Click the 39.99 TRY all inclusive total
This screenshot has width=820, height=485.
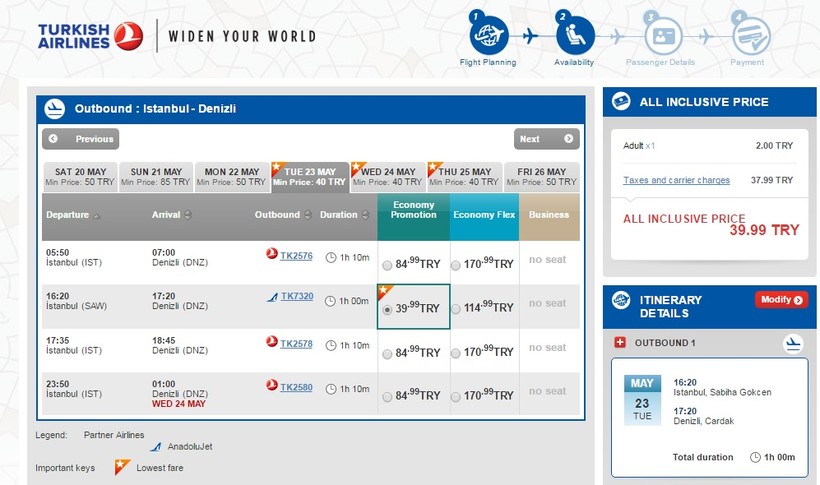[x=764, y=230]
